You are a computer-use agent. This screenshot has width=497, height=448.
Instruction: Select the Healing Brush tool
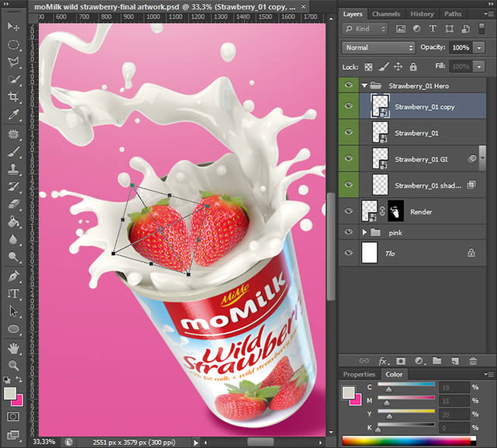coord(13,134)
